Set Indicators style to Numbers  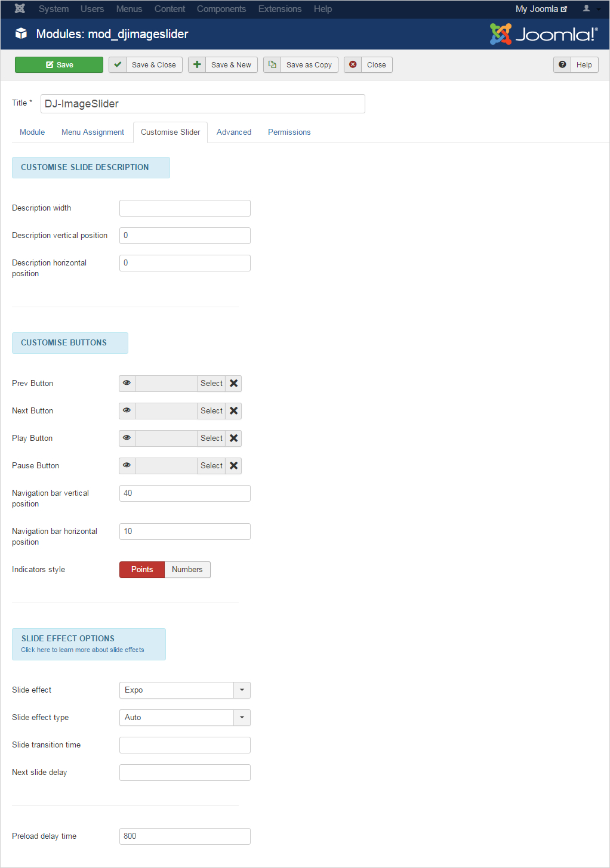tap(187, 570)
